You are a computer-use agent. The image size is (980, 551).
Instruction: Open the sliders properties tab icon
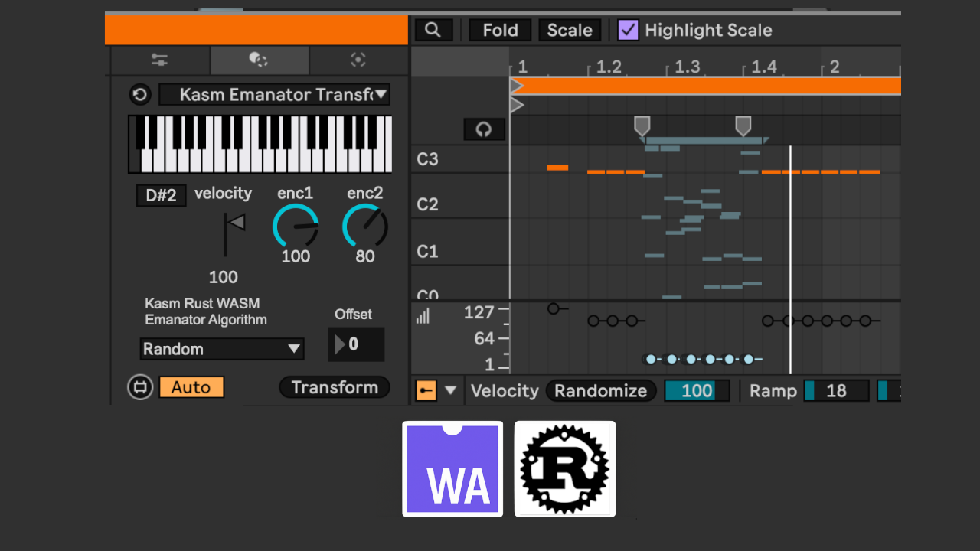coord(160,60)
